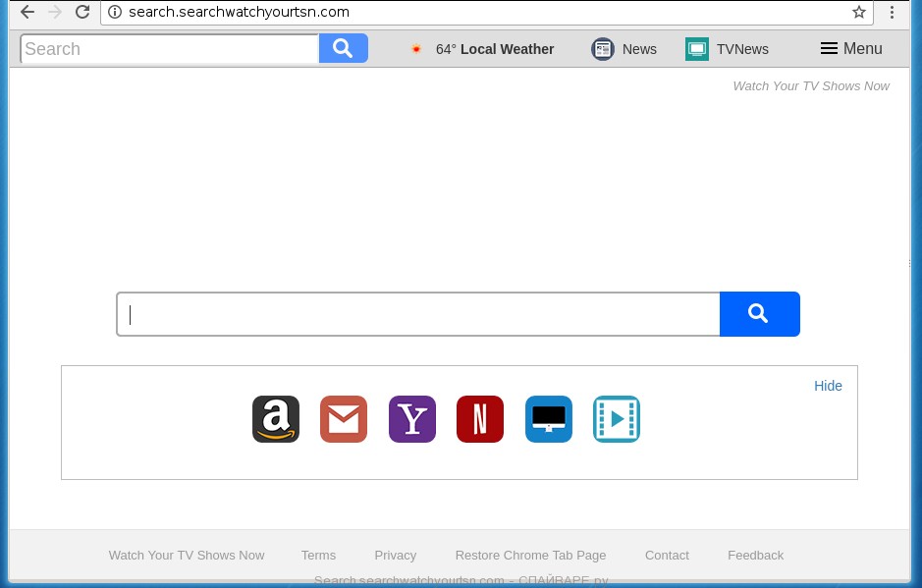Open the Privacy footer link
The image size is (922, 588).
395,555
